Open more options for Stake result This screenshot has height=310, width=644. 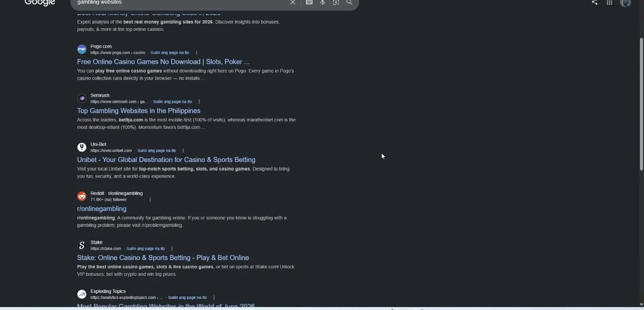click(172, 249)
